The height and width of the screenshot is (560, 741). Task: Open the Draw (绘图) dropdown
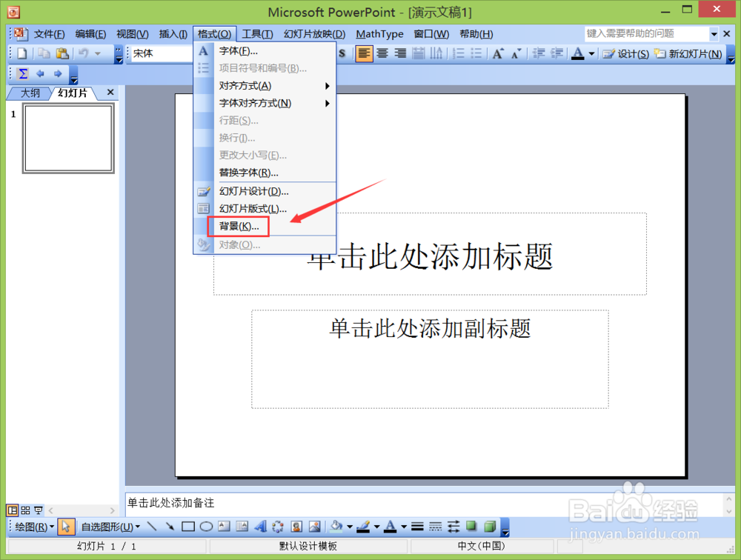pos(34,527)
